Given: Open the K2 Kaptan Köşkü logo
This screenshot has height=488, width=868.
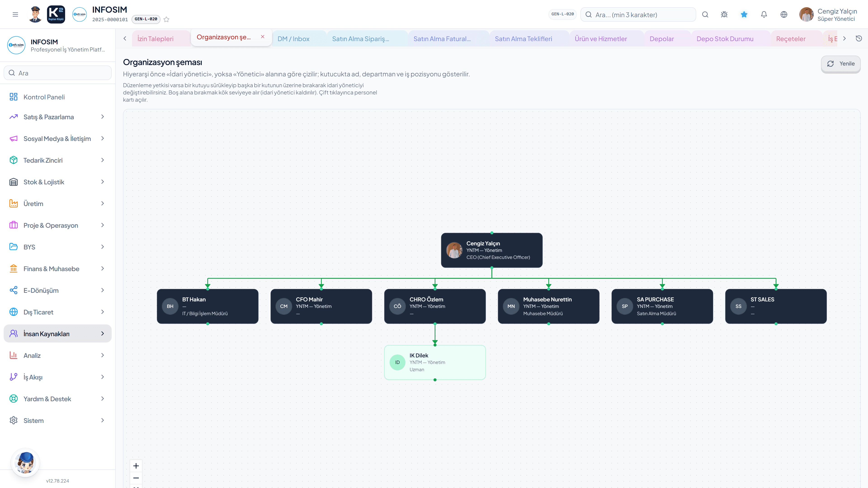Looking at the screenshot, I should (x=56, y=14).
